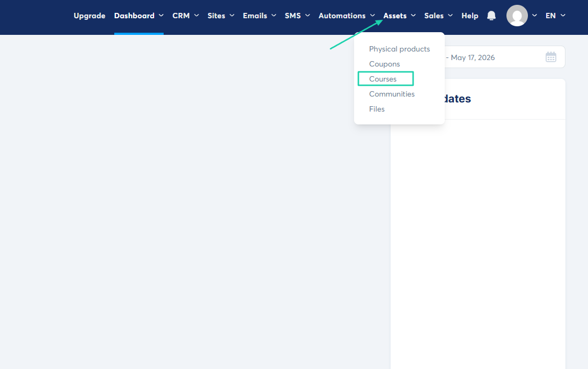Image resolution: width=588 pixels, height=369 pixels.
Task: Open Courses from the Assets menu
Action: click(383, 79)
